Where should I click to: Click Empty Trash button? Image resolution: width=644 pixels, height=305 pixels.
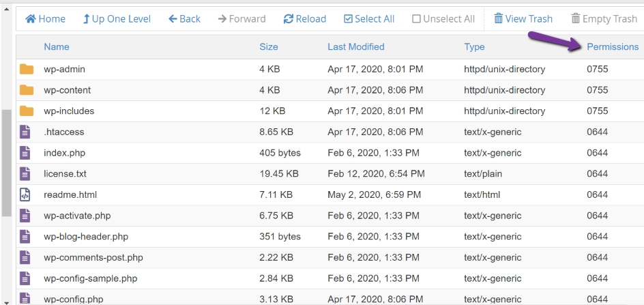point(604,19)
